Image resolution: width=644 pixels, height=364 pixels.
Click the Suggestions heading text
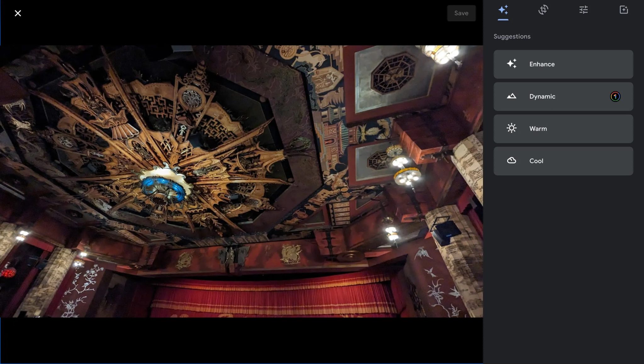click(x=512, y=37)
